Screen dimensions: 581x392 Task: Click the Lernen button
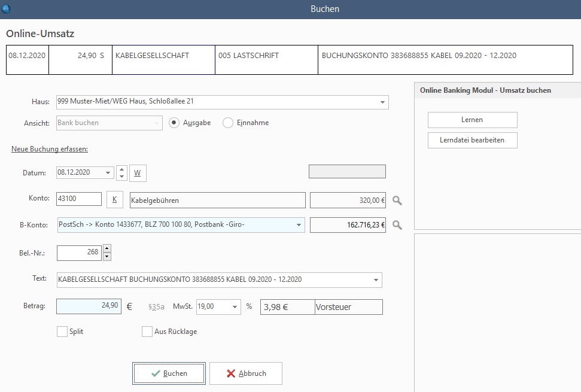472,120
